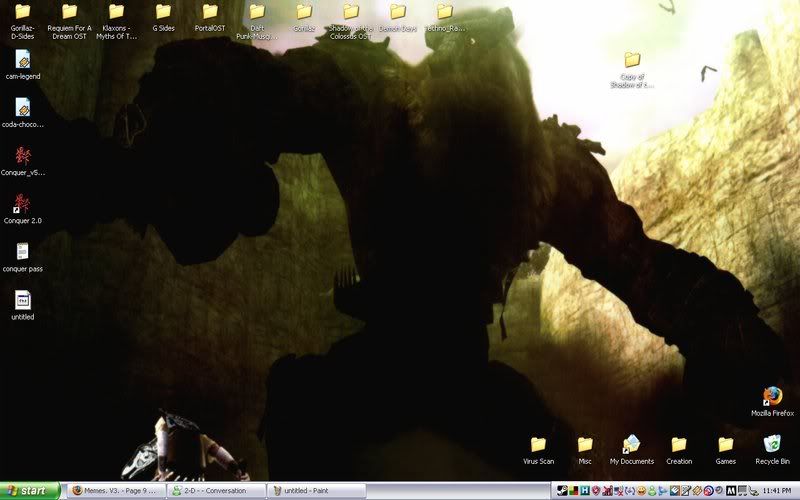The width and height of the screenshot is (800, 500).
Task: Open the PortalOST folder
Action: point(210,17)
